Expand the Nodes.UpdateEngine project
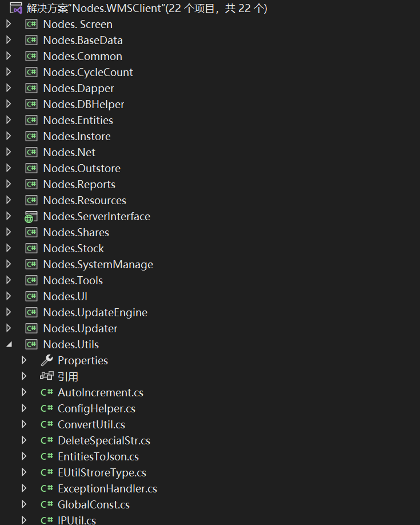420x525 pixels. 9,312
